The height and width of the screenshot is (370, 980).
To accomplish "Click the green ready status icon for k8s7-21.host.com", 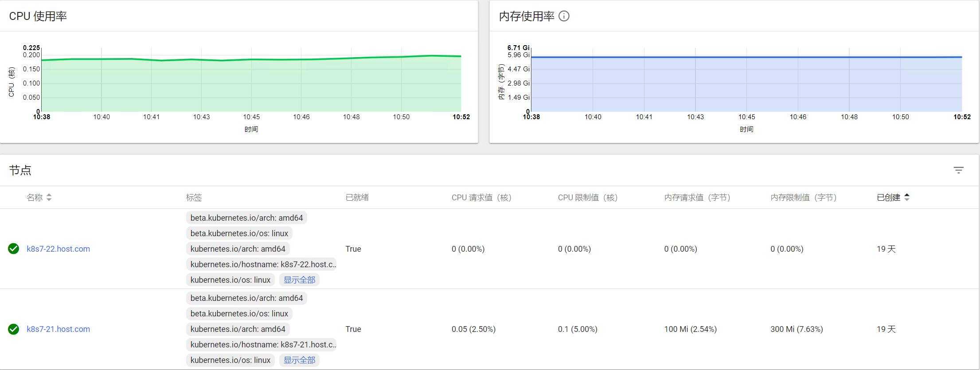I will tap(14, 329).
